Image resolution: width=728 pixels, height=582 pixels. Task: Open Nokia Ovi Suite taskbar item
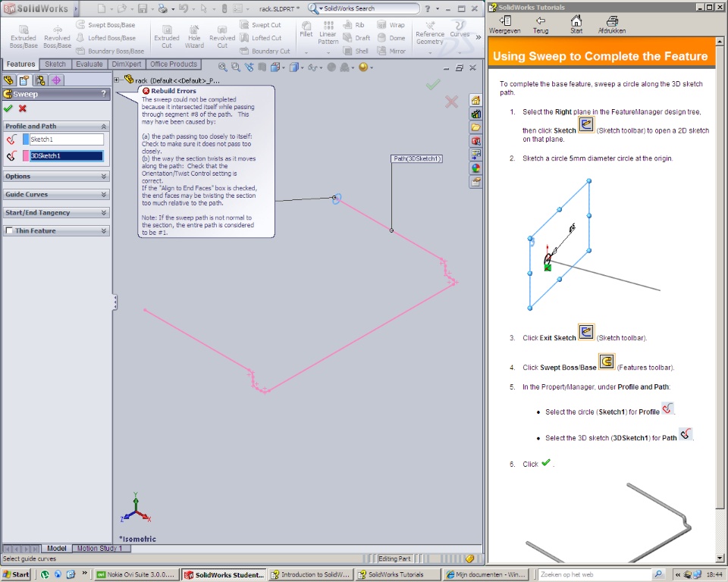[x=136, y=574]
